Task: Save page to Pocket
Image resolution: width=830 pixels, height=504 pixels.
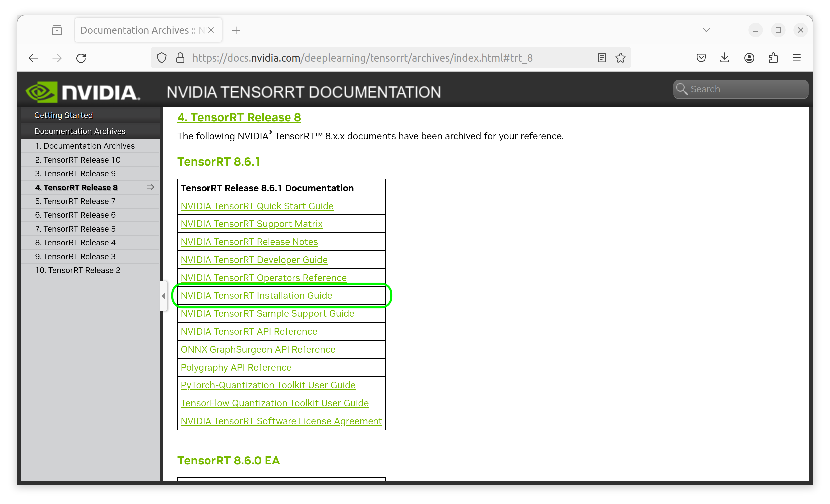Action: 701,58
